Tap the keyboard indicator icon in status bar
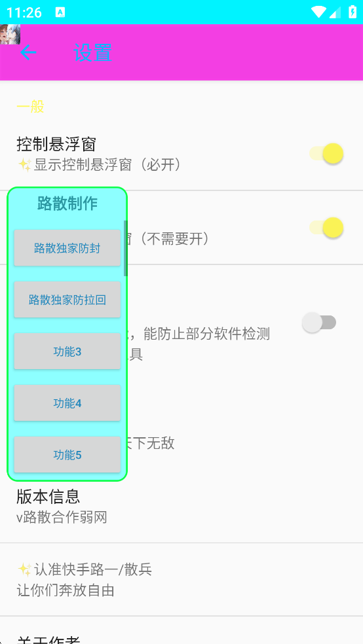 60,12
